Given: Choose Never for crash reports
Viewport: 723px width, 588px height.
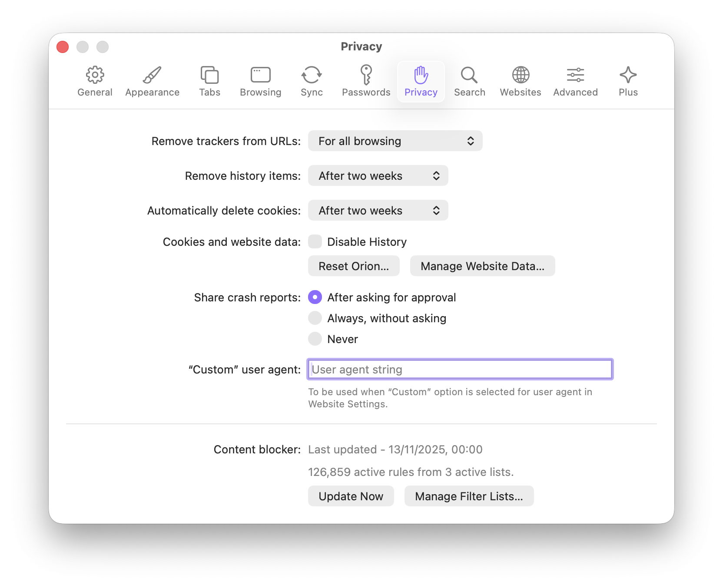Looking at the screenshot, I should click(315, 339).
